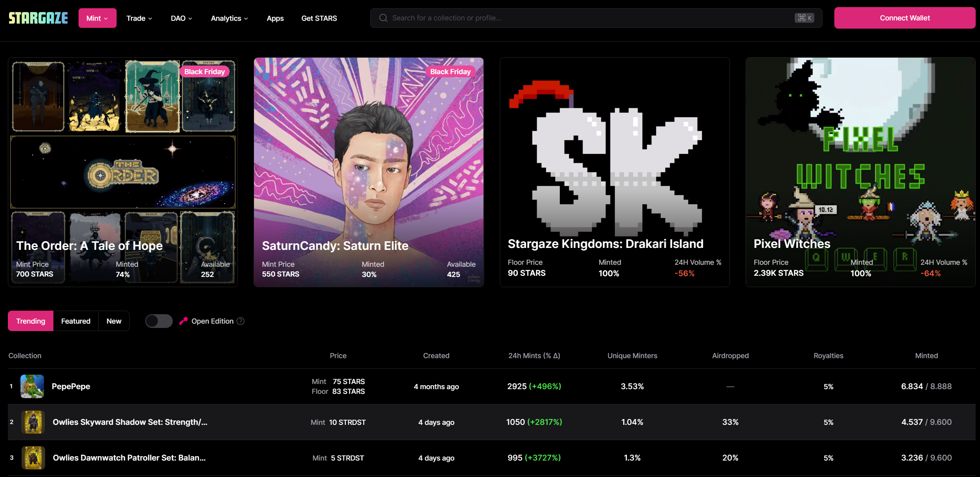This screenshot has height=477, width=980.
Task: Click the 2.39K STARS floor price
Action: click(779, 273)
